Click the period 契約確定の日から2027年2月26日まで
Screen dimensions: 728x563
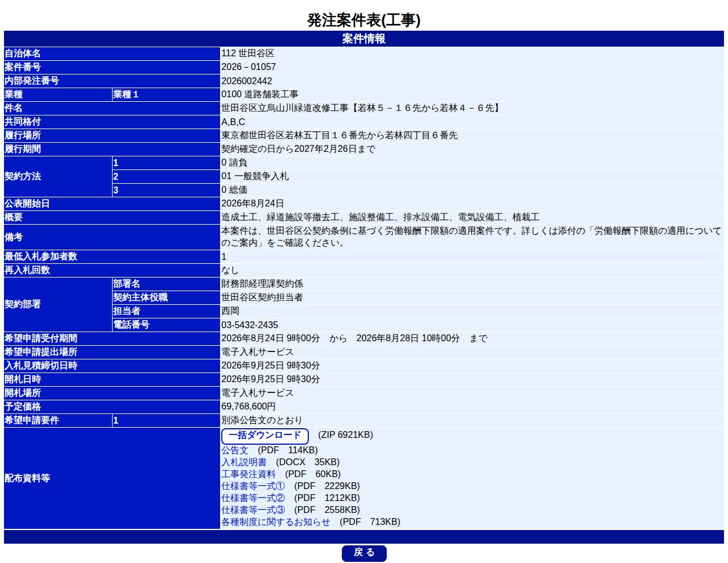click(299, 149)
